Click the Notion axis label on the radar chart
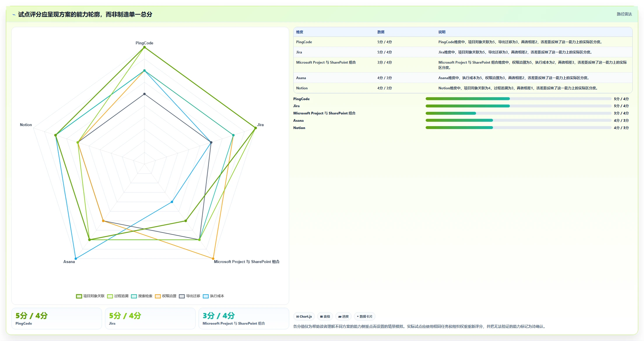The image size is (644, 341). 26,125
